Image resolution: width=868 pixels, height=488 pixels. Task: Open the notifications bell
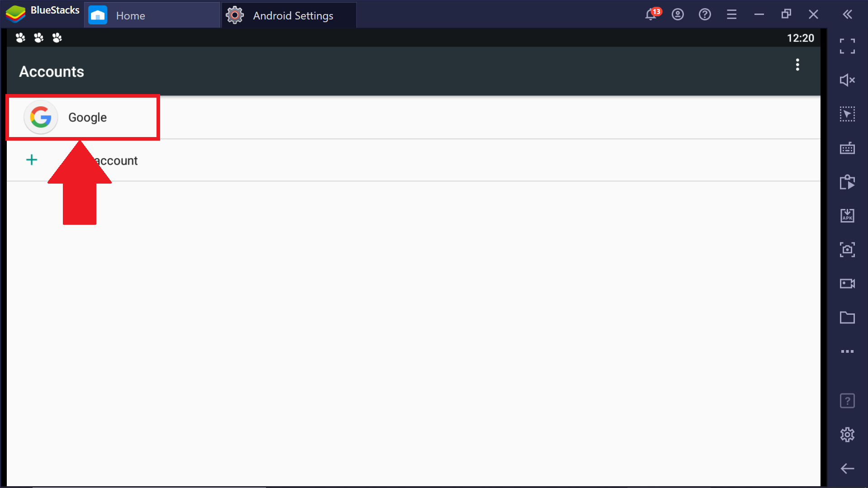651,14
